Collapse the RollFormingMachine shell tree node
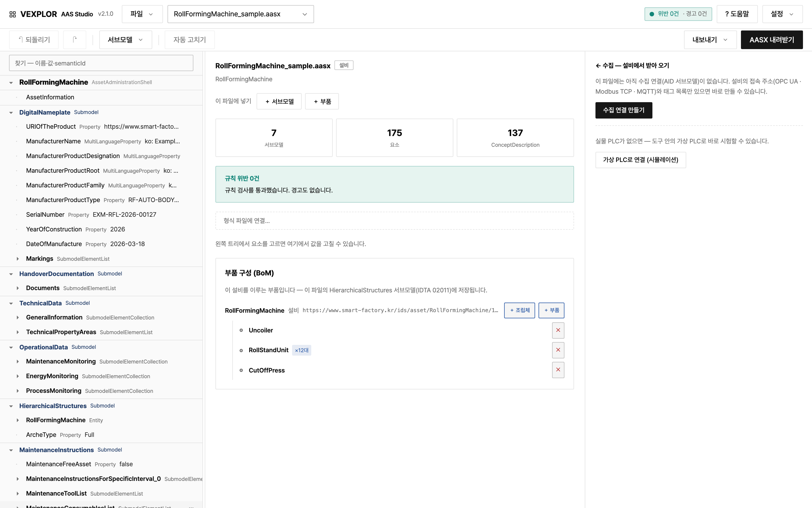 click(11, 83)
